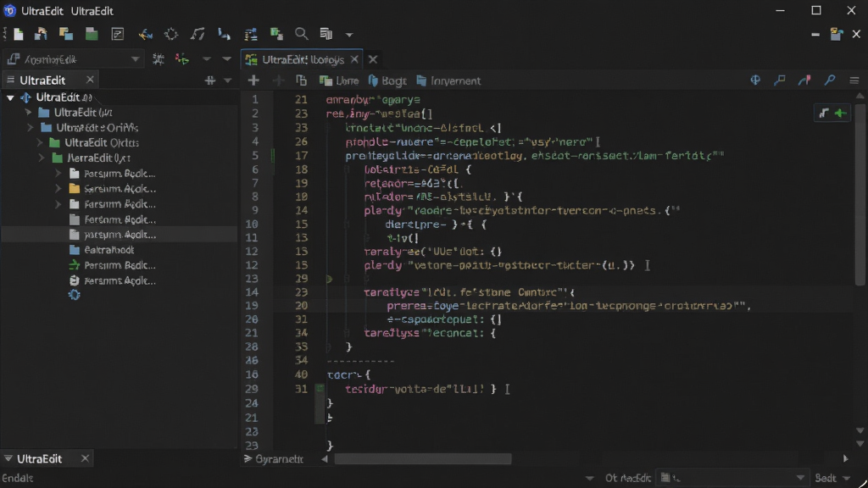Click the red and green run icon

click(x=182, y=59)
